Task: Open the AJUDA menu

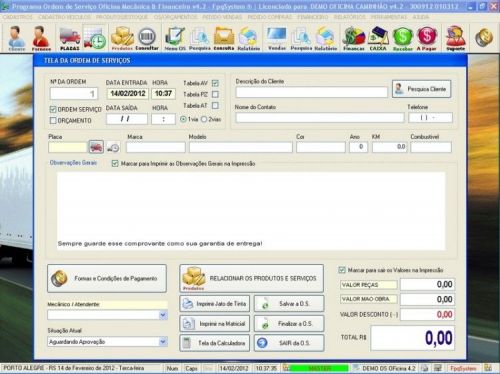Action: pos(421,17)
